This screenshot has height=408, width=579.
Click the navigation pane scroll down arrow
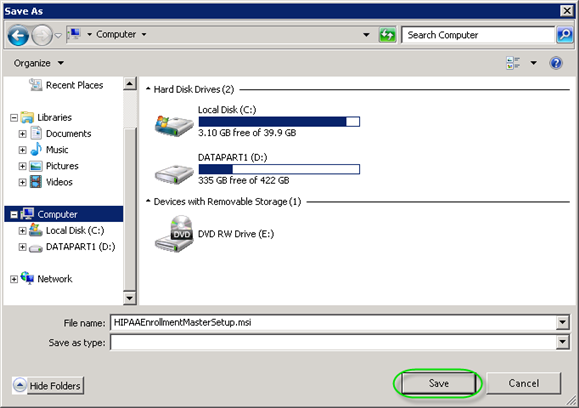point(130,298)
